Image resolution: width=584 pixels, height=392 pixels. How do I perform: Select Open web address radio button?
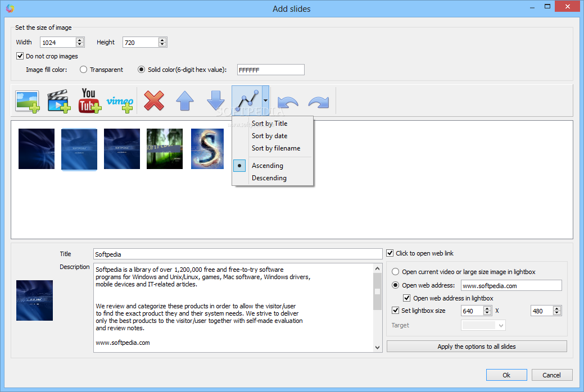396,285
